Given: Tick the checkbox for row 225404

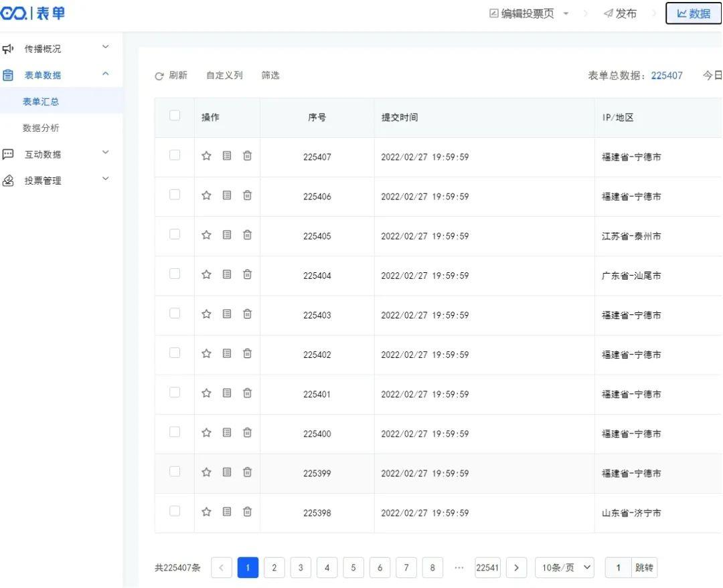Looking at the screenshot, I should click(x=175, y=274).
